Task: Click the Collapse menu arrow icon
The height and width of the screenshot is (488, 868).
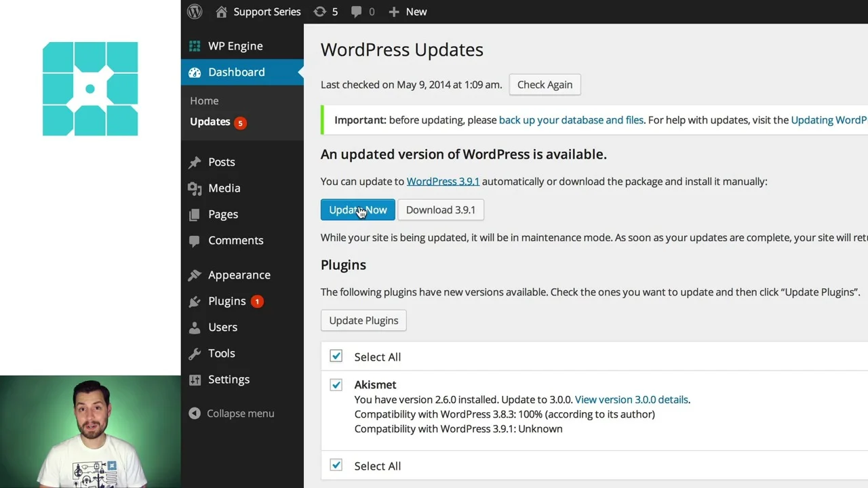Action: (195, 413)
